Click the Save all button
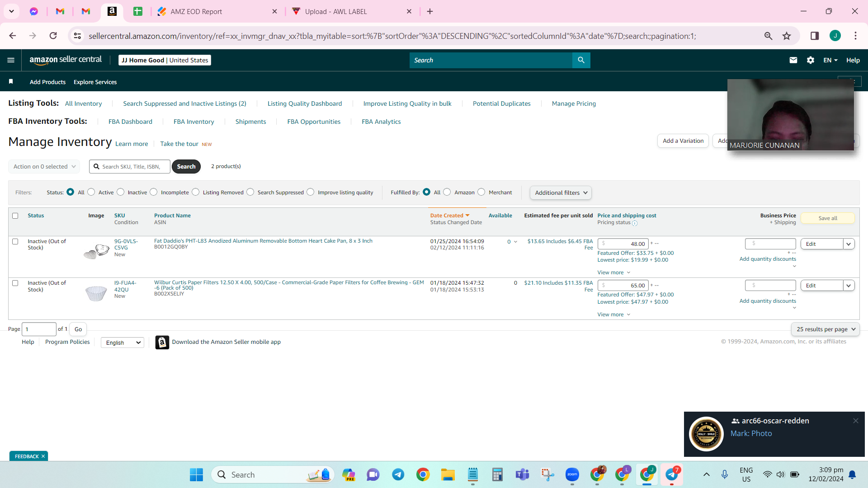The height and width of the screenshot is (488, 868). (828, 218)
